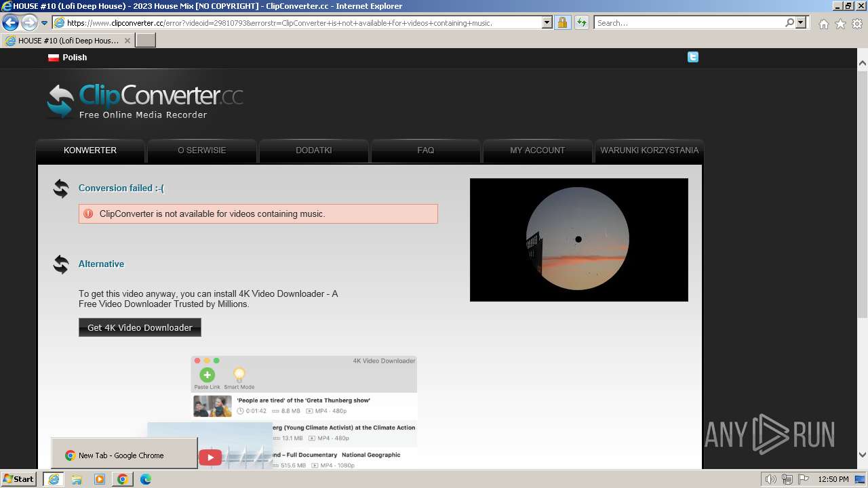Click the network tray icon
Viewport: 868px width, 488px height.
pyautogui.click(x=787, y=479)
